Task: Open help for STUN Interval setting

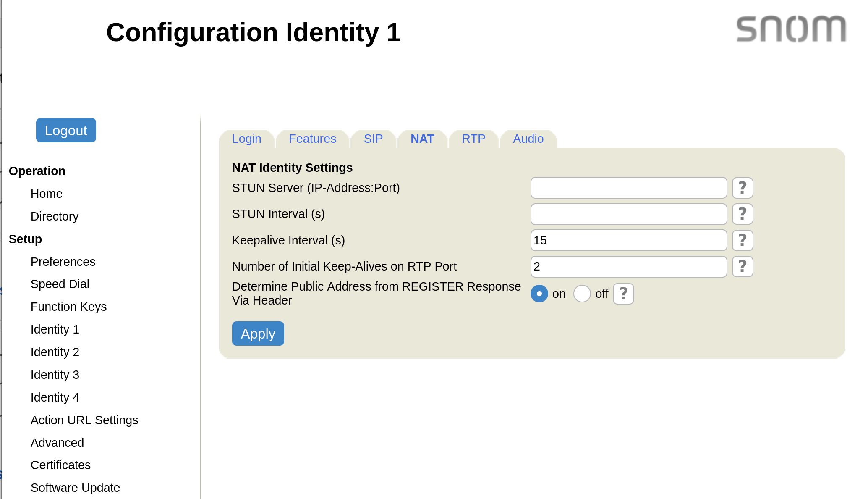Action: click(742, 214)
